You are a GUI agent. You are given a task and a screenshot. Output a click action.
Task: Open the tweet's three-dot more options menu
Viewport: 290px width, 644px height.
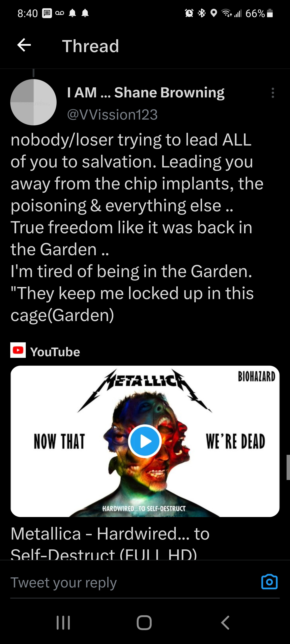(x=273, y=93)
